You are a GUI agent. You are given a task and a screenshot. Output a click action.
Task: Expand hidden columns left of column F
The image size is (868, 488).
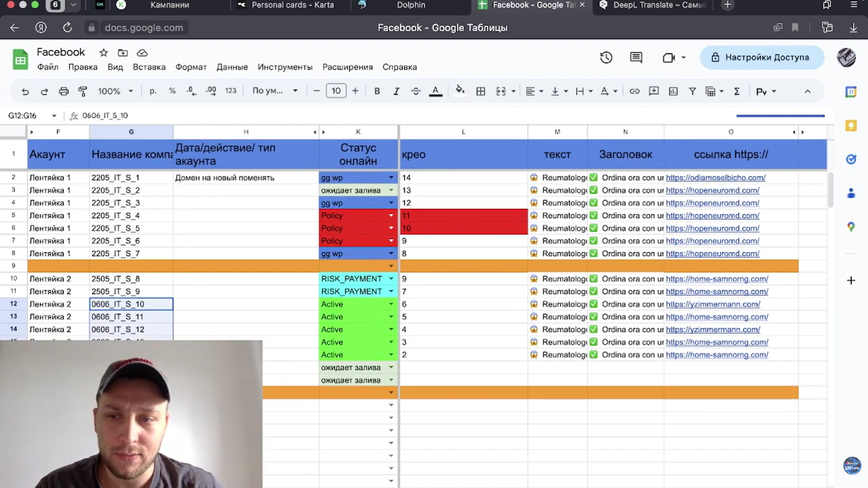coord(32,132)
